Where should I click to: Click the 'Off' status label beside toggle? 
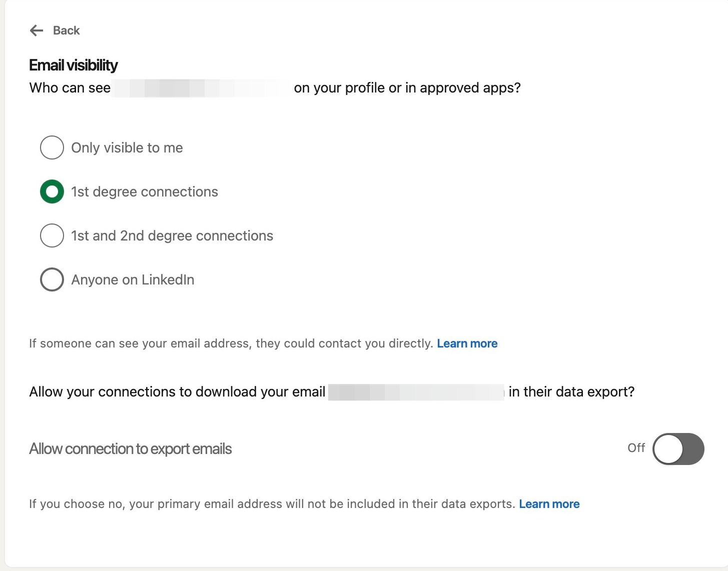pyautogui.click(x=636, y=448)
